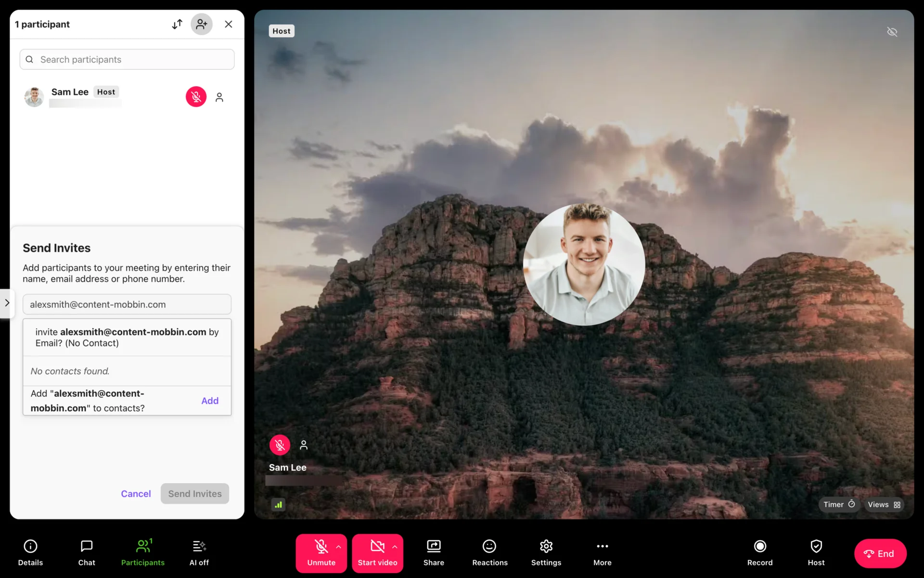Click the sort participants arrows icon
924x578 pixels.
177,24
